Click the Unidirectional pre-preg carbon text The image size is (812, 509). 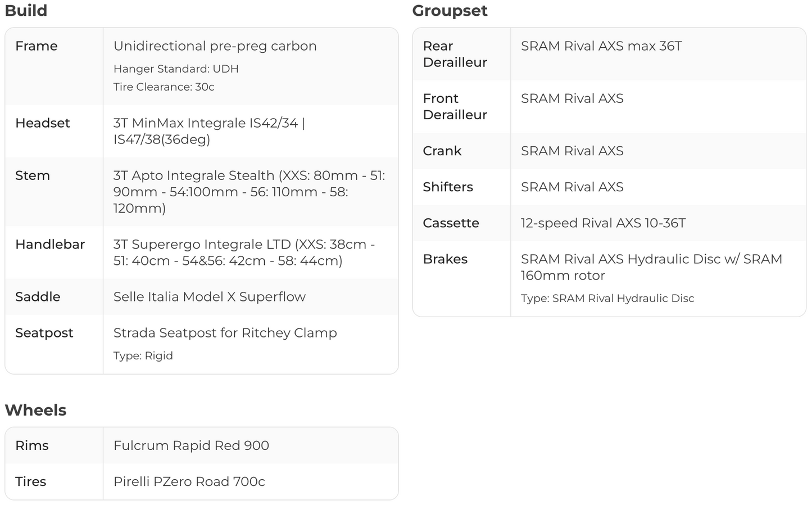[x=215, y=46]
